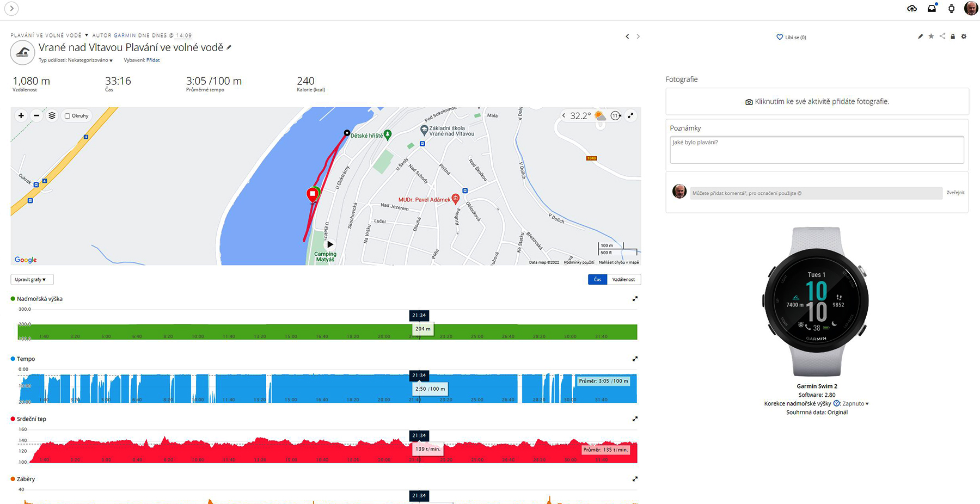Expand the 'Typ události: Nekategorizováno' dropdown
This screenshot has width=980, height=504.
pyautogui.click(x=76, y=60)
